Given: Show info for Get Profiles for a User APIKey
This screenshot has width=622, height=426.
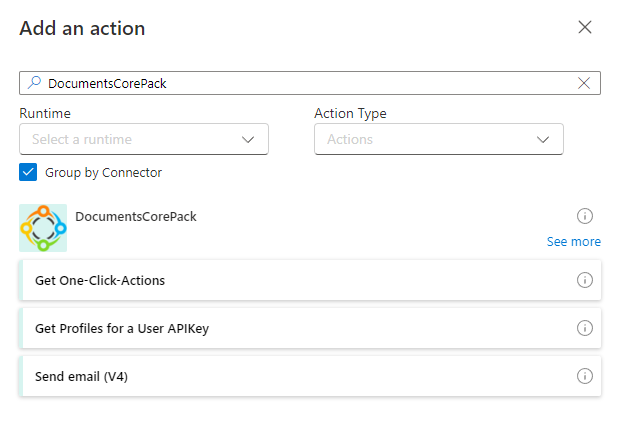Looking at the screenshot, I should pyautogui.click(x=585, y=328).
